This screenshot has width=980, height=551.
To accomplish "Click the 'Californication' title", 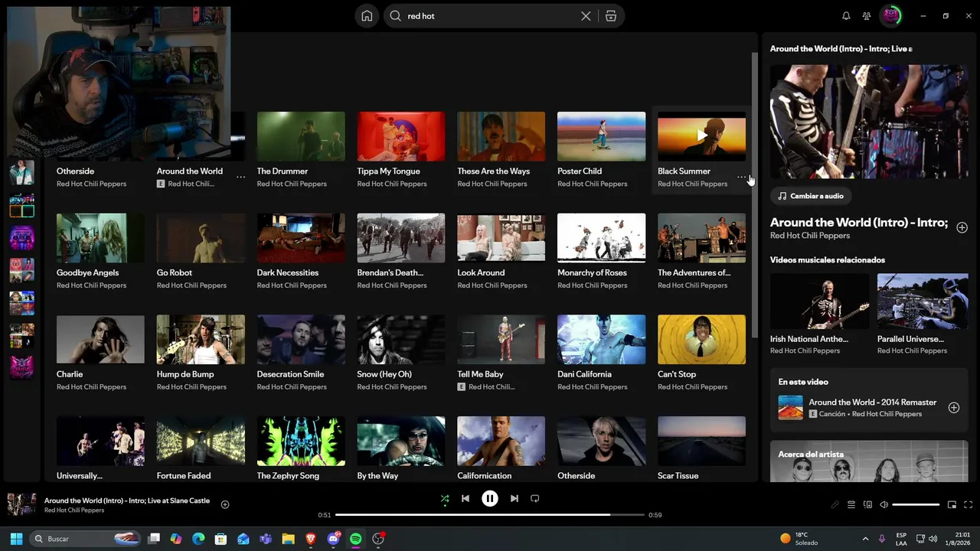I will point(485,476).
